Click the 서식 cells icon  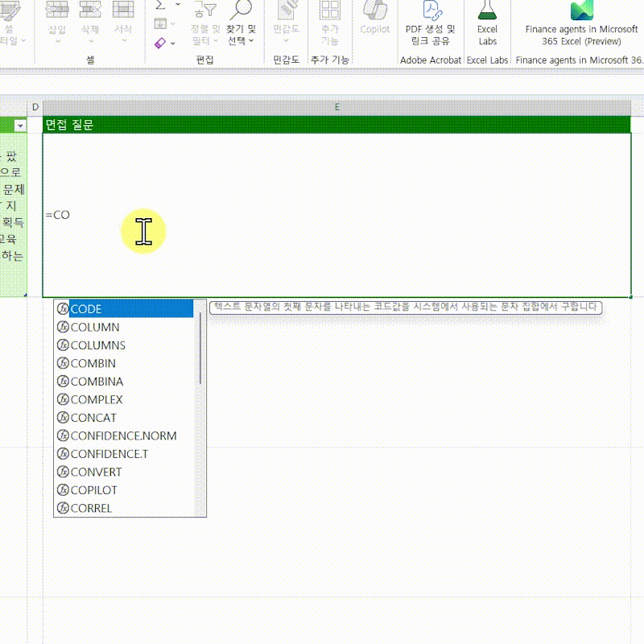pyautogui.click(x=123, y=10)
